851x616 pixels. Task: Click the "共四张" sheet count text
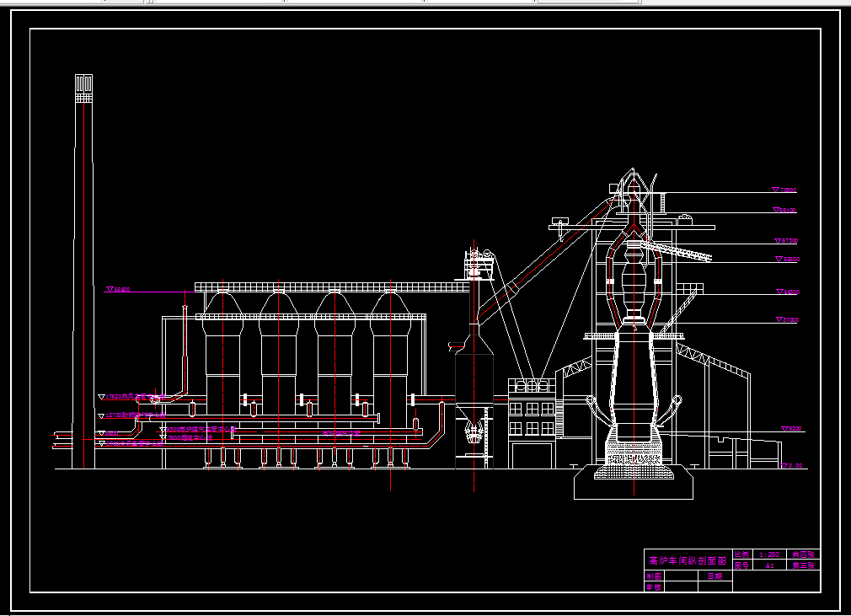click(803, 554)
